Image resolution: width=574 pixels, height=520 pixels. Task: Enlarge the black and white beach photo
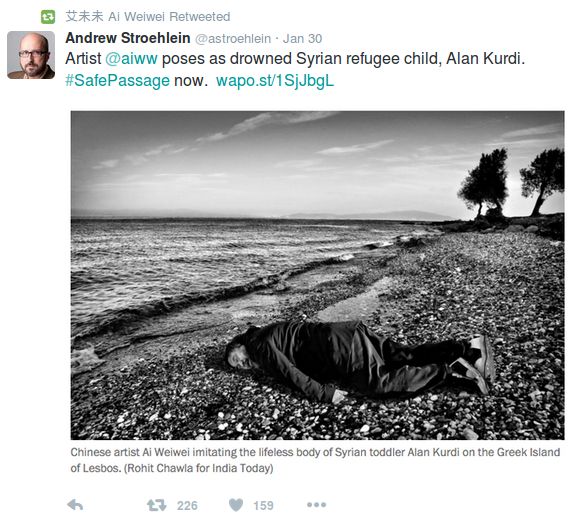coord(317,275)
